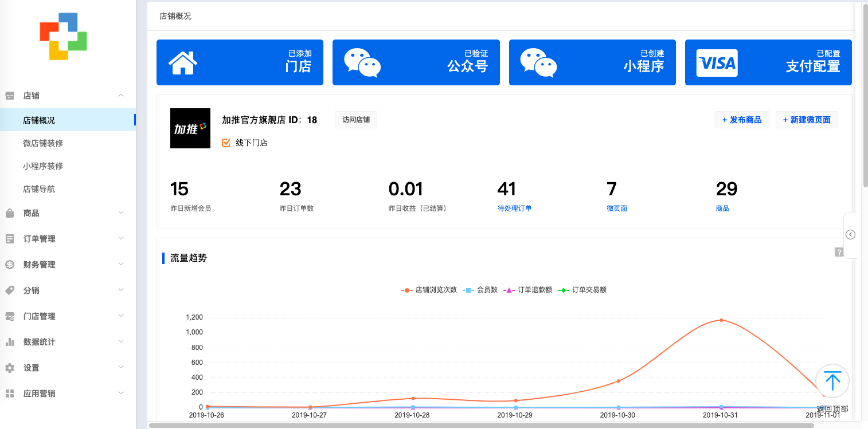Expand the 商品 sidebar menu

(x=68, y=213)
